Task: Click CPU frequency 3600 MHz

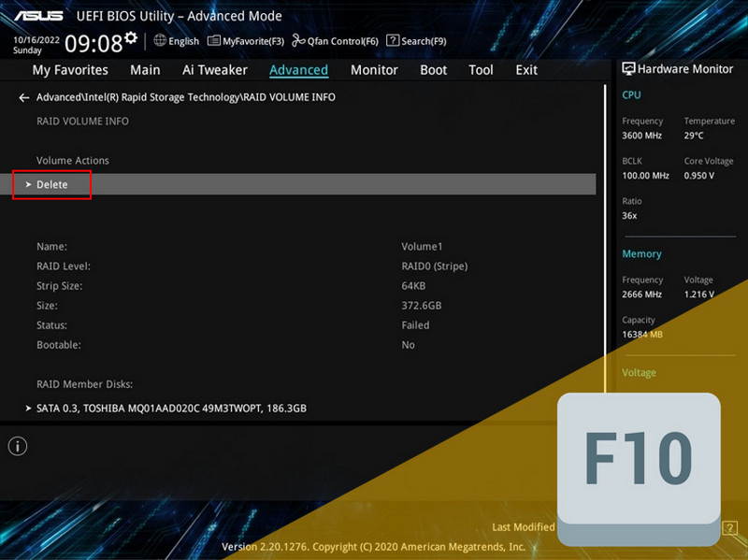Action: (641, 136)
